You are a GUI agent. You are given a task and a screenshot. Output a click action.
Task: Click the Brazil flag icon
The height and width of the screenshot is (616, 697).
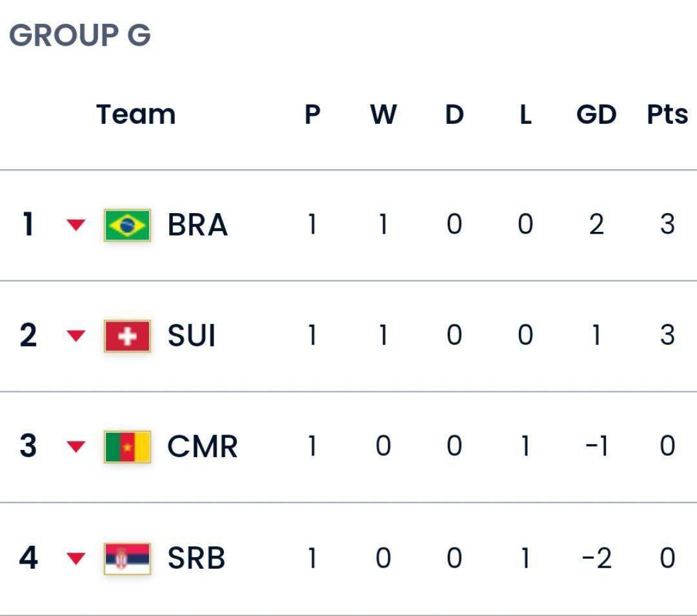(x=127, y=225)
